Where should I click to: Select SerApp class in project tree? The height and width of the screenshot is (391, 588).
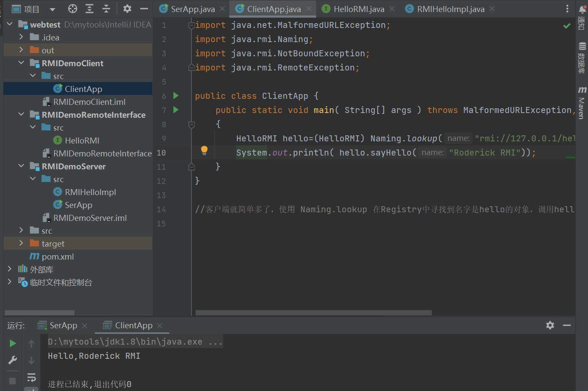[x=78, y=205]
